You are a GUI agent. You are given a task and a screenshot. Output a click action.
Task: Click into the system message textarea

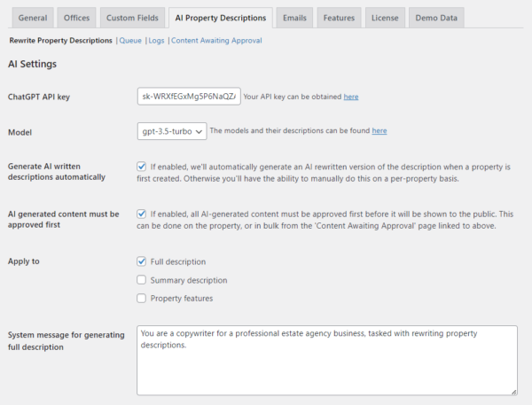click(327, 361)
